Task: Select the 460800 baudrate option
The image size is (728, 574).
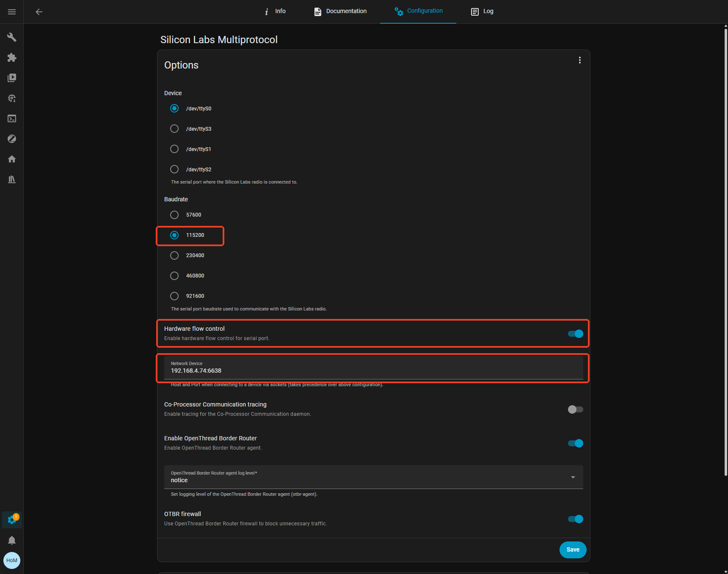Action: [x=174, y=276]
